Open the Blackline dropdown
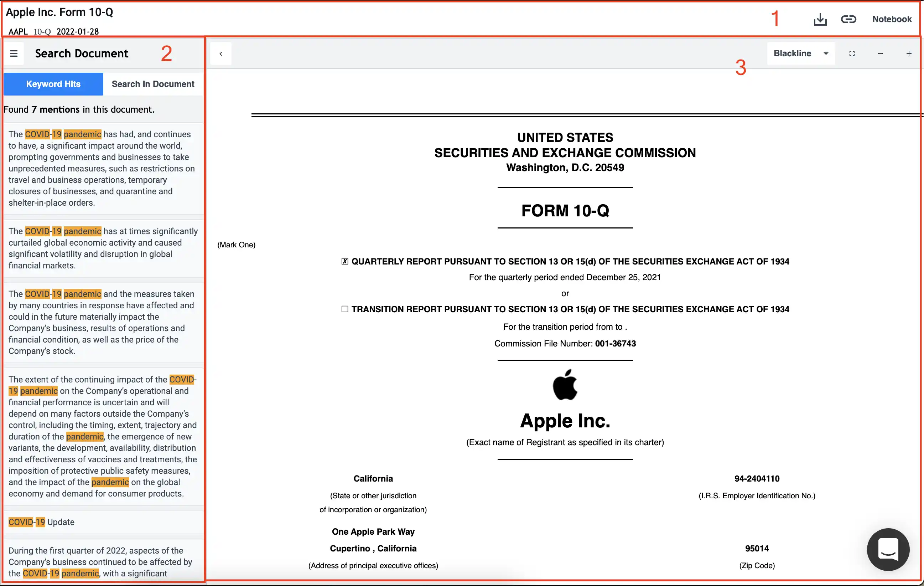The image size is (924, 586). tap(793, 54)
